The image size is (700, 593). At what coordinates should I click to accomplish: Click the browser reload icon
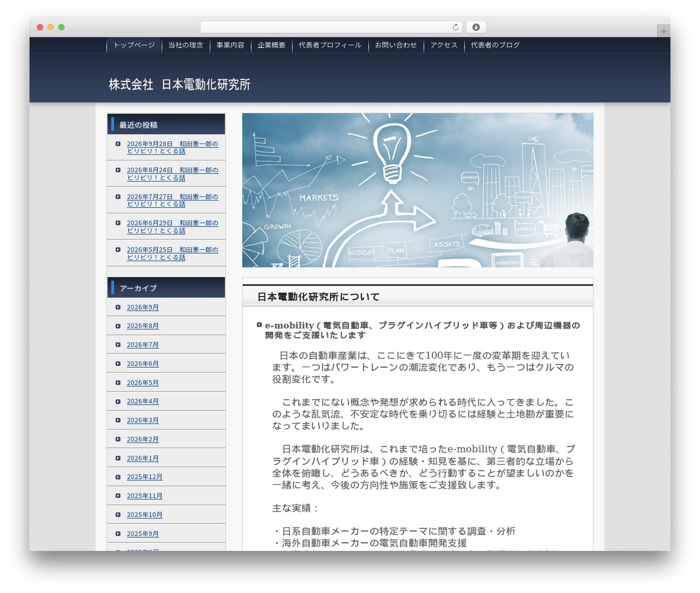pyautogui.click(x=456, y=27)
